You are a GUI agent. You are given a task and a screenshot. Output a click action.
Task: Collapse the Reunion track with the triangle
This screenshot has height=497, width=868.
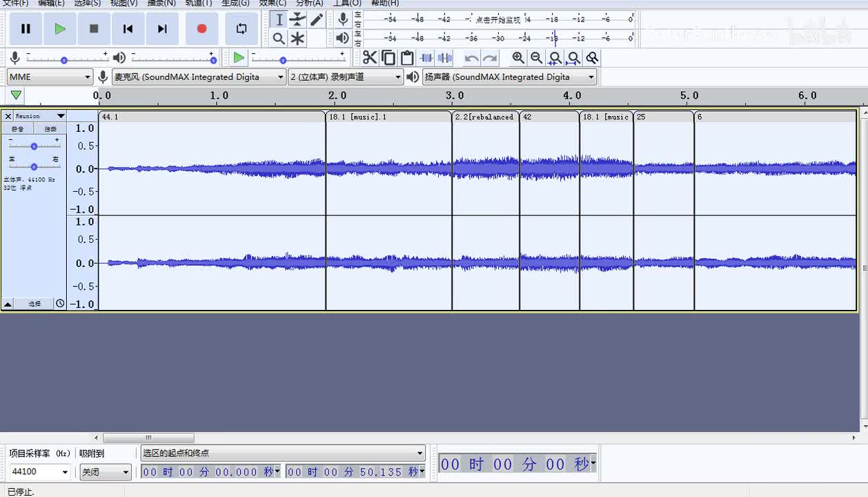[x=8, y=304]
